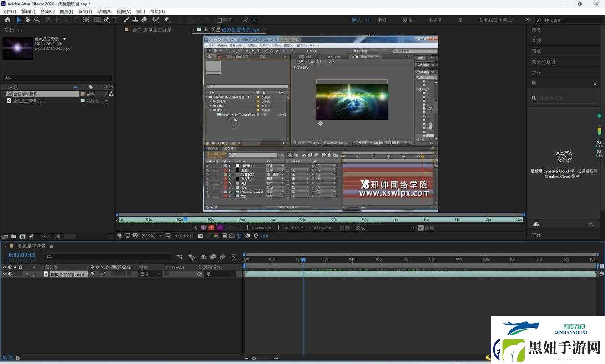This screenshot has width=605, height=364.
Task: Click Creative Cloud sync icon in library panel
Action: [x=536, y=224]
